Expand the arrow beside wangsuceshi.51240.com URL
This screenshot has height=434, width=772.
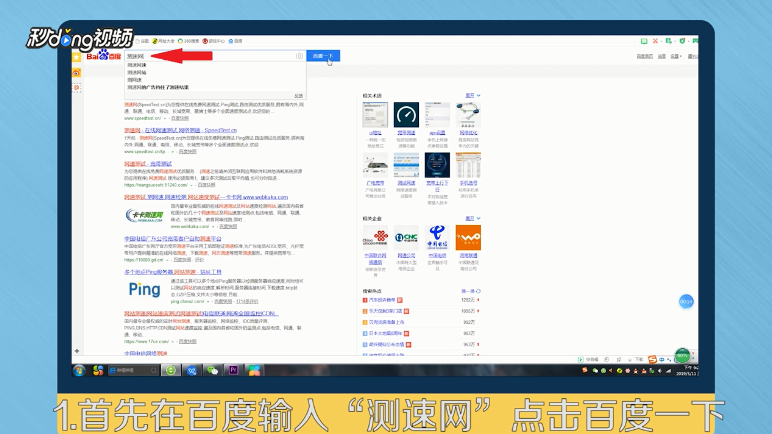tap(192, 185)
